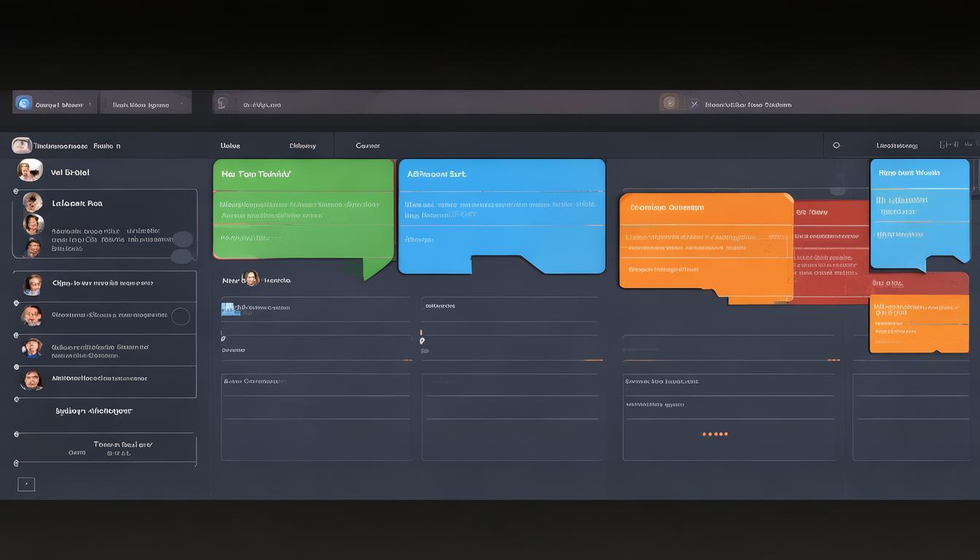Toggle the upper gray pill in 'Lalopatt' card
Image resolution: width=980 pixels, height=560 pixels.
coord(182,239)
